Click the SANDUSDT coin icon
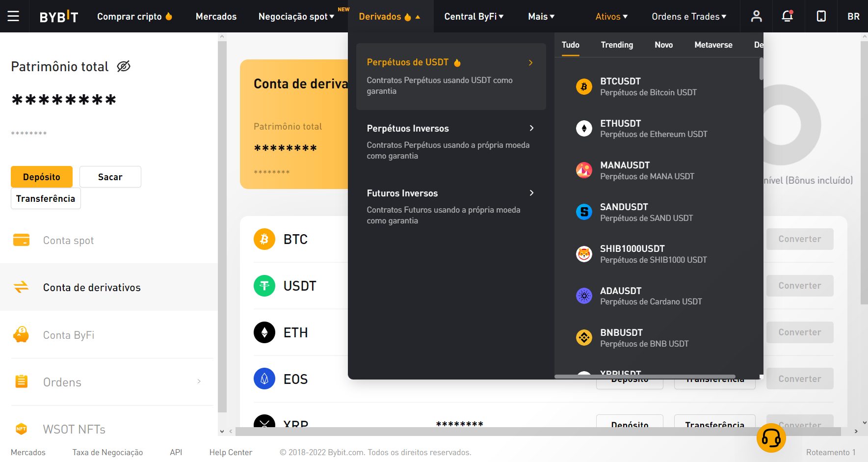This screenshot has width=868, height=462. (x=584, y=212)
